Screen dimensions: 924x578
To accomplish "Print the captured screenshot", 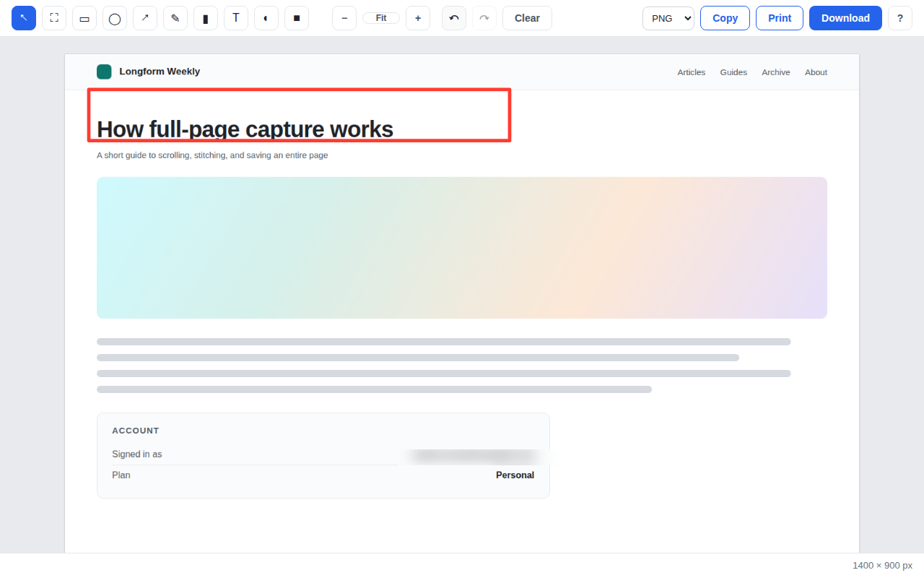I will [x=780, y=18].
